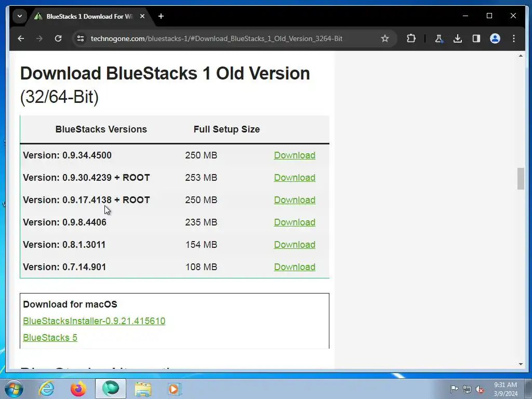This screenshot has height=399, width=532.
Task: Click 'Version: 0.9.34.4500' text
Action: pos(67,155)
